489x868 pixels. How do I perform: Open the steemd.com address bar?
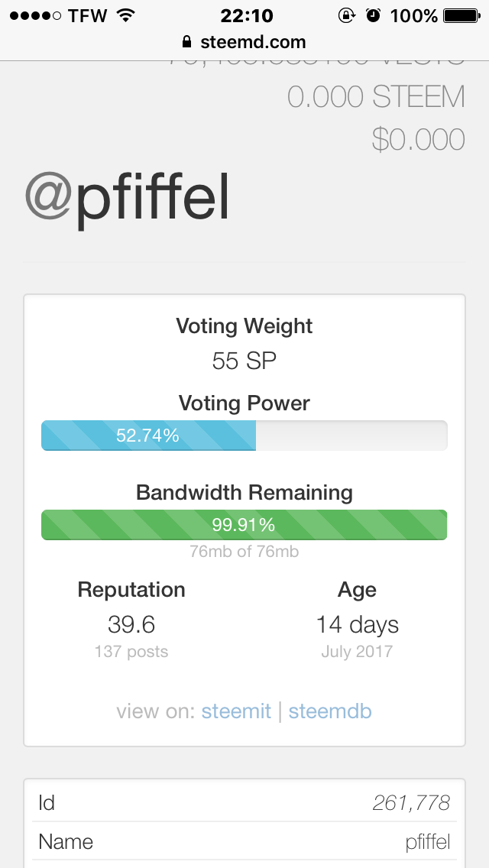point(244,42)
